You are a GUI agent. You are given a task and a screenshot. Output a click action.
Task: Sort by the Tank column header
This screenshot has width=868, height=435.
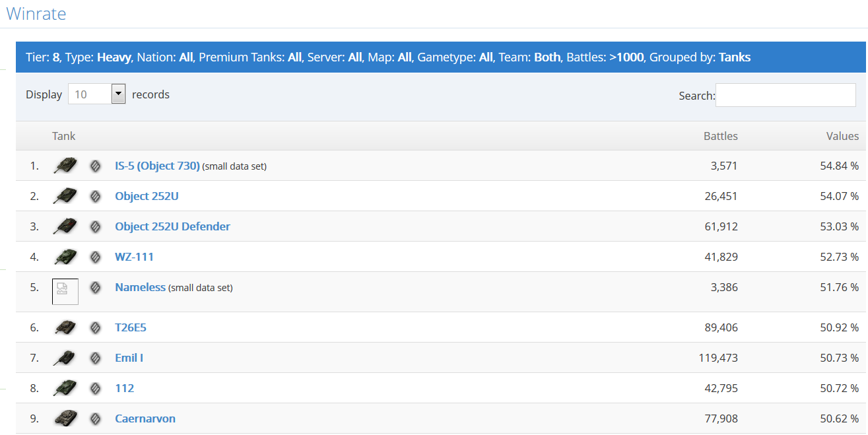pos(64,136)
